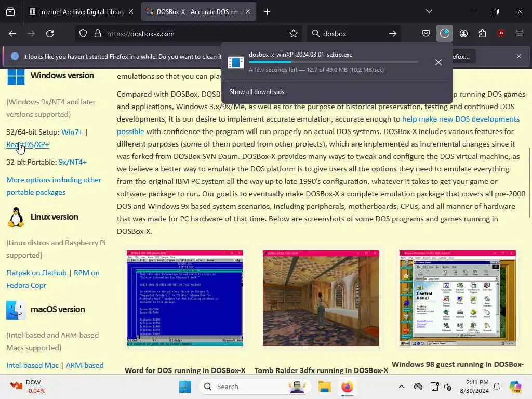This screenshot has width=532, height=399.
Task: Open the cloud sync tray icon
Action: [418, 387]
